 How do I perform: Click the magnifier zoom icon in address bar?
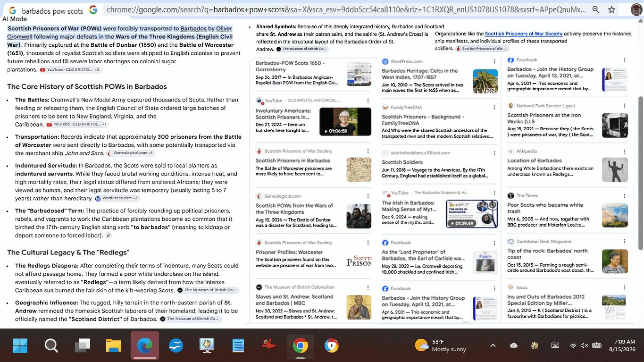[x=596, y=9]
